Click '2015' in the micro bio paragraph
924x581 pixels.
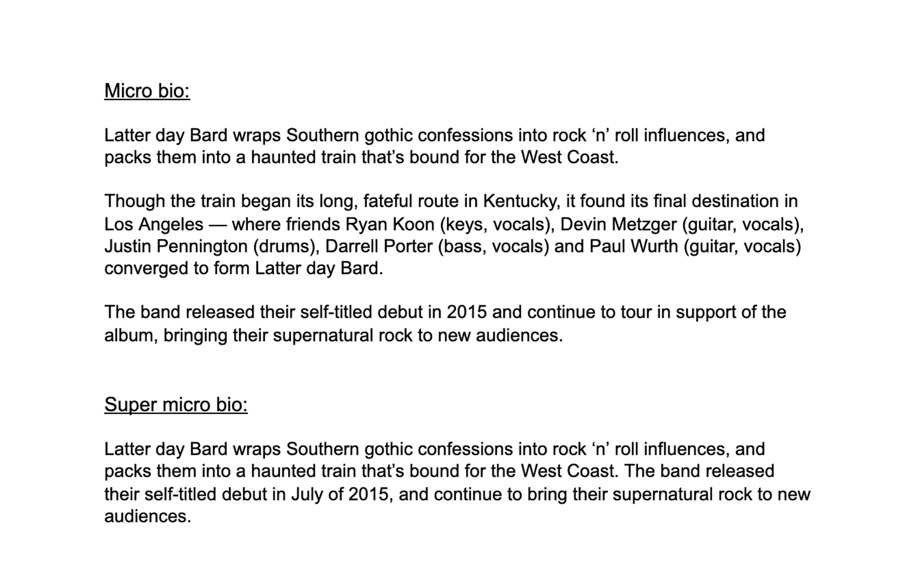tap(467, 312)
